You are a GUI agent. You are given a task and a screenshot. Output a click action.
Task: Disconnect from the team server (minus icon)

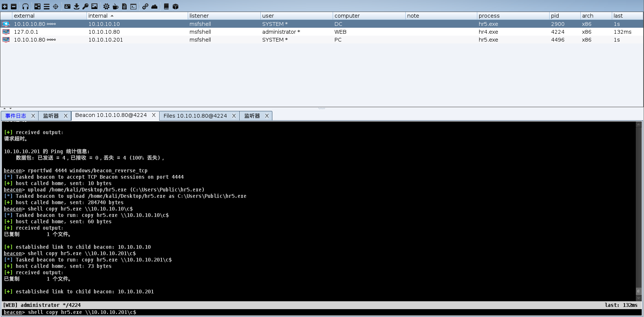coord(13,6)
